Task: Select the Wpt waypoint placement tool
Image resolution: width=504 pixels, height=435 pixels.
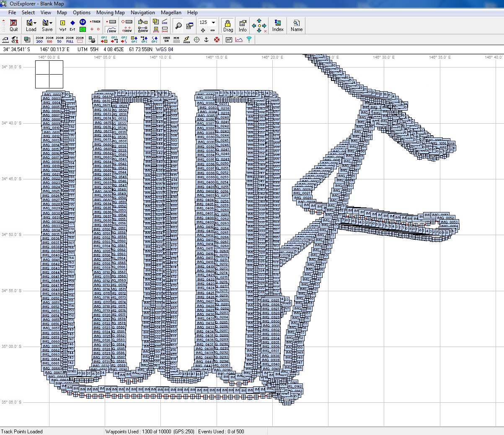Action: [62, 25]
